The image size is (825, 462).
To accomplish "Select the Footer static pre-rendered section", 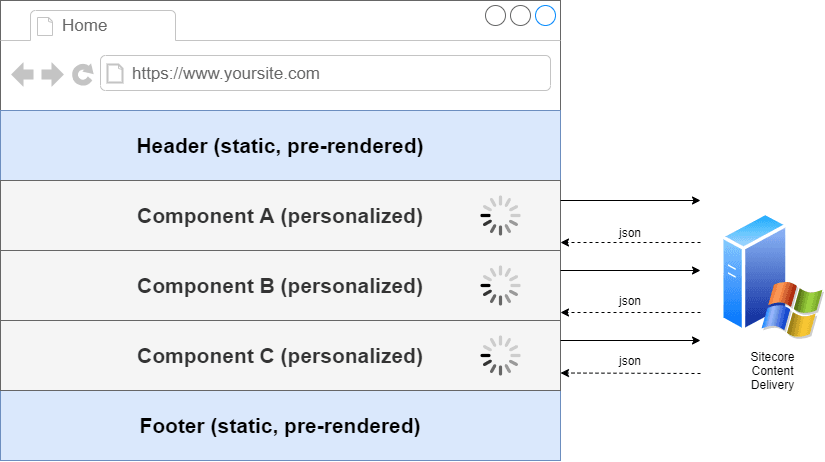I will point(280,426).
